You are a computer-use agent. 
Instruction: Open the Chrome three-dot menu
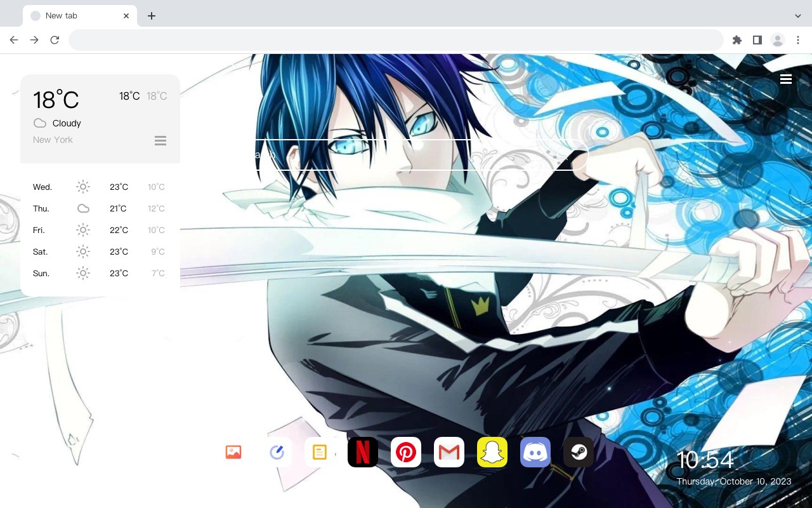[798, 40]
